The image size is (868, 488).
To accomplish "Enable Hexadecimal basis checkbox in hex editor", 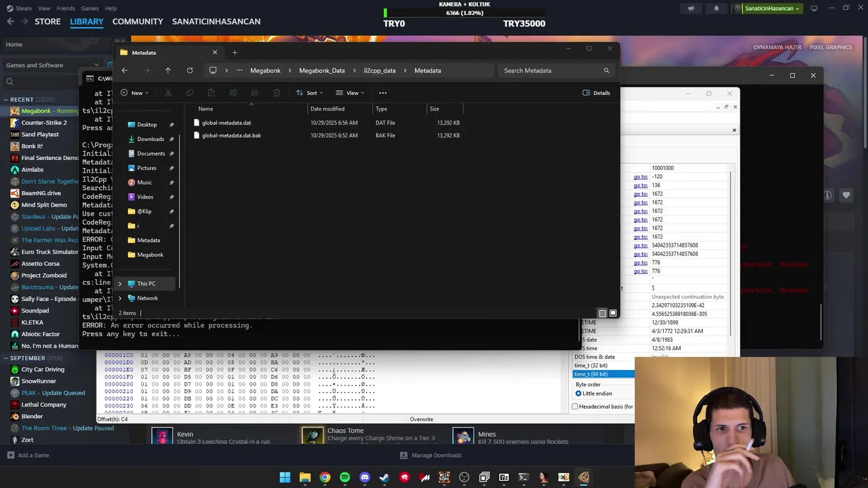I will click(575, 407).
